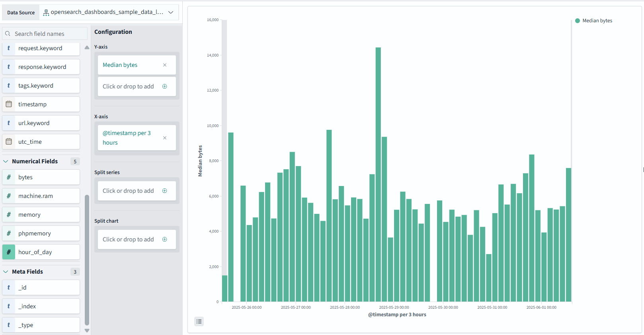Click the plus icon in Split series
644x335 pixels.
click(x=165, y=191)
